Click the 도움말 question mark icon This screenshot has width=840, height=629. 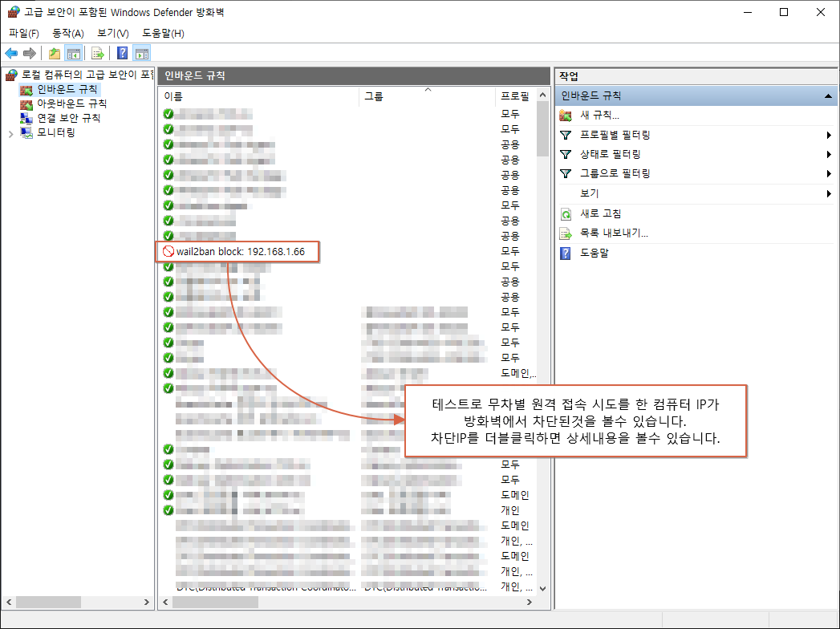point(566,253)
